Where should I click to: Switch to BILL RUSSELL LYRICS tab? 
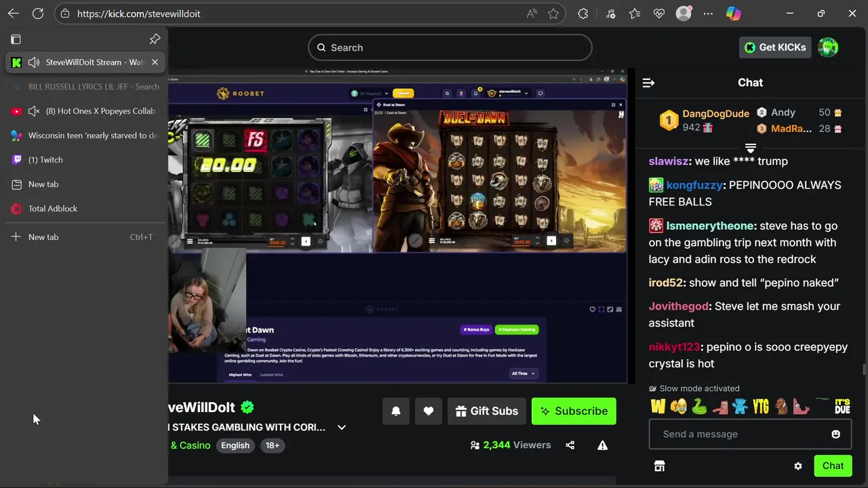pyautogui.click(x=84, y=87)
